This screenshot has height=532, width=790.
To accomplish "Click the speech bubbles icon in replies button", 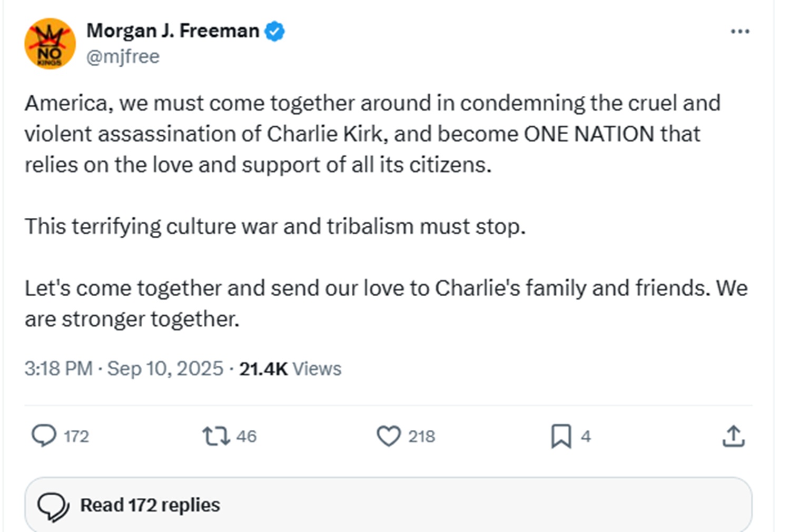I will tap(53, 506).
